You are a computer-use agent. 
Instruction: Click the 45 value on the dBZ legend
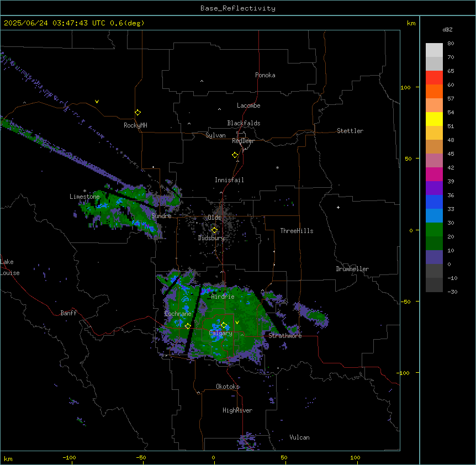click(451, 154)
